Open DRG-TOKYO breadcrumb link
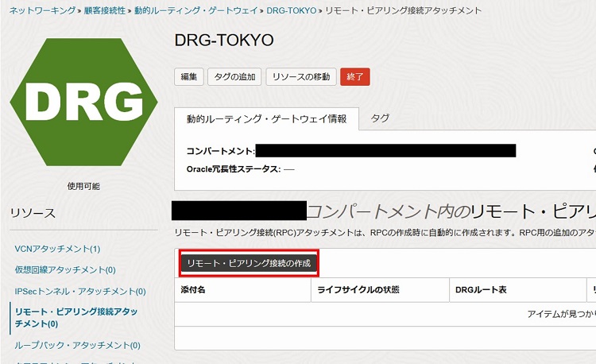Image resolution: width=596 pixels, height=364 pixels. coord(290,11)
